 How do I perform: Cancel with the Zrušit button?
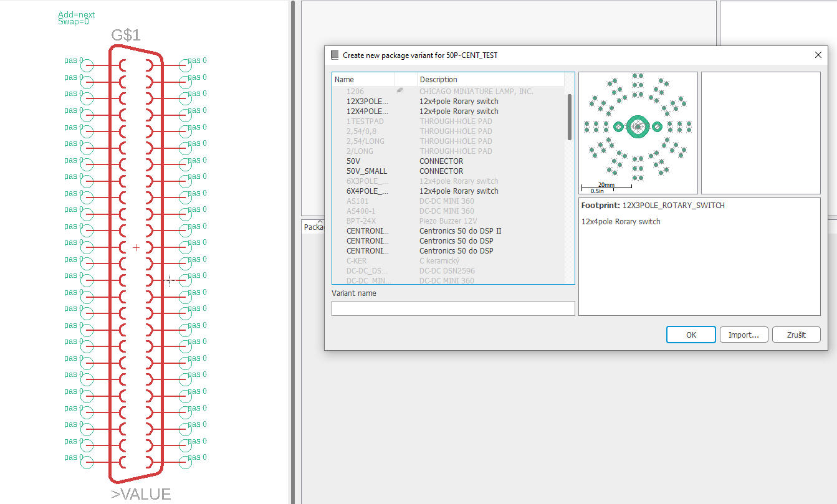point(796,335)
